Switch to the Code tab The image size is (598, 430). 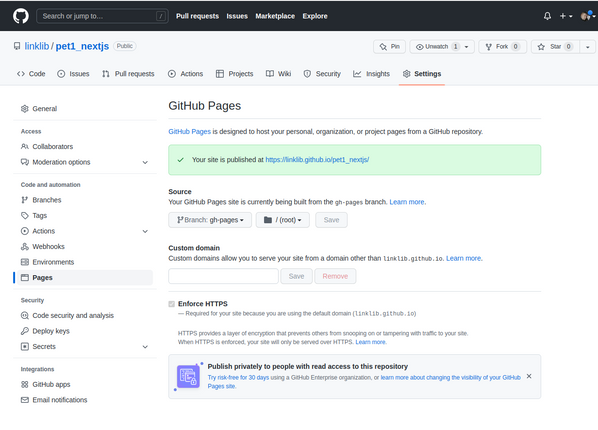pos(31,74)
